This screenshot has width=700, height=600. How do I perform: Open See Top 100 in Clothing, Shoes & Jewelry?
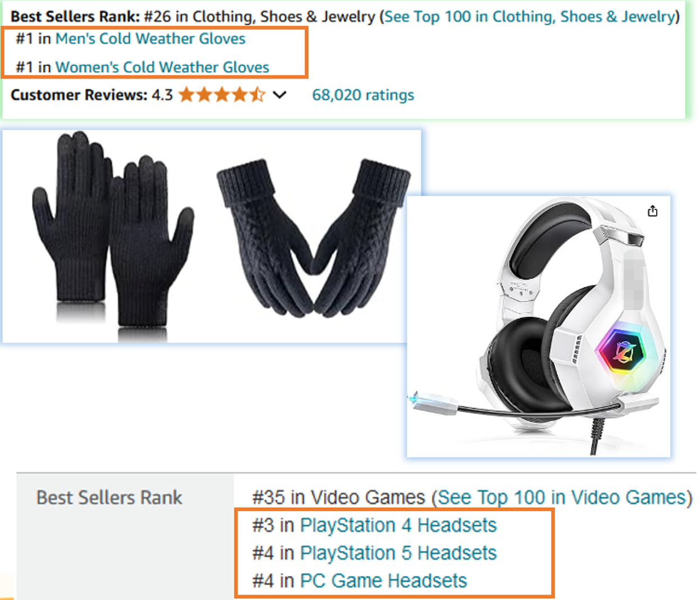point(529,16)
